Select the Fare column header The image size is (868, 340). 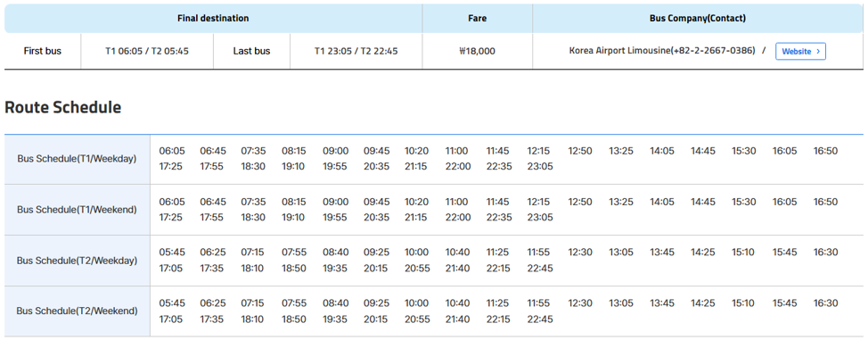pos(477,19)
